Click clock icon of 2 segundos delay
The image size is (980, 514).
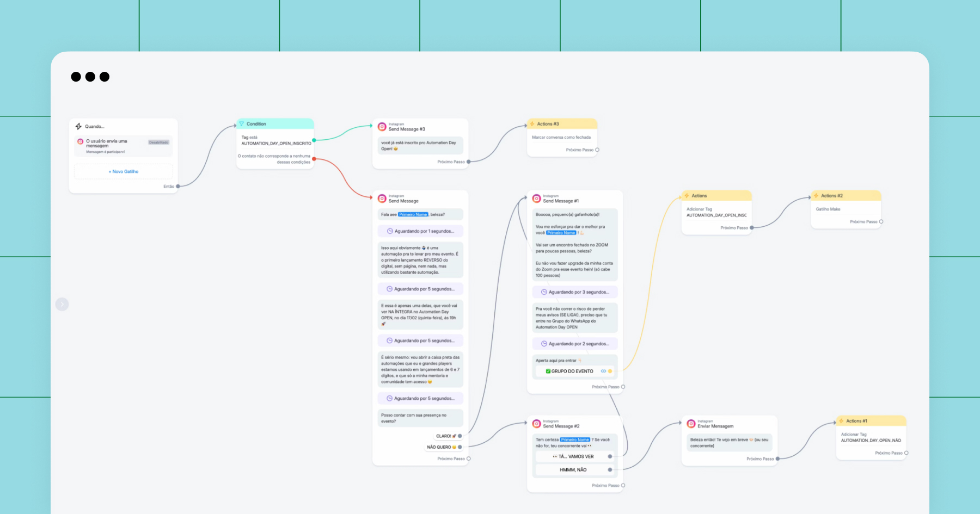click(x=544, y=344)
